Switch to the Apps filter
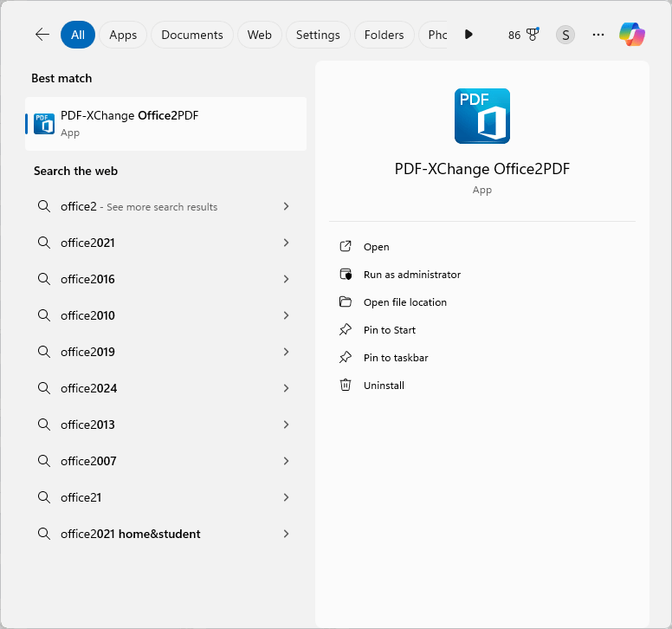This screenshot has width=672, height=629. pyautogui.click(x=123, y=35)
